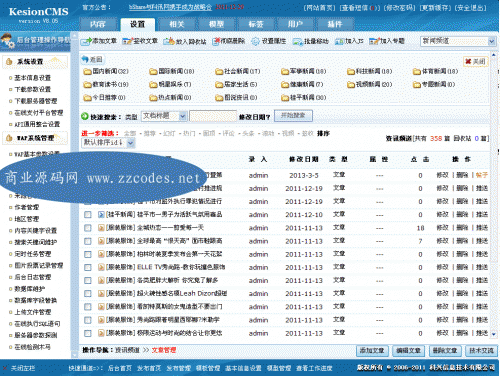Click the 放入回收站 toolbar icon
Screen dimensions: 500x376
(169, 41)
